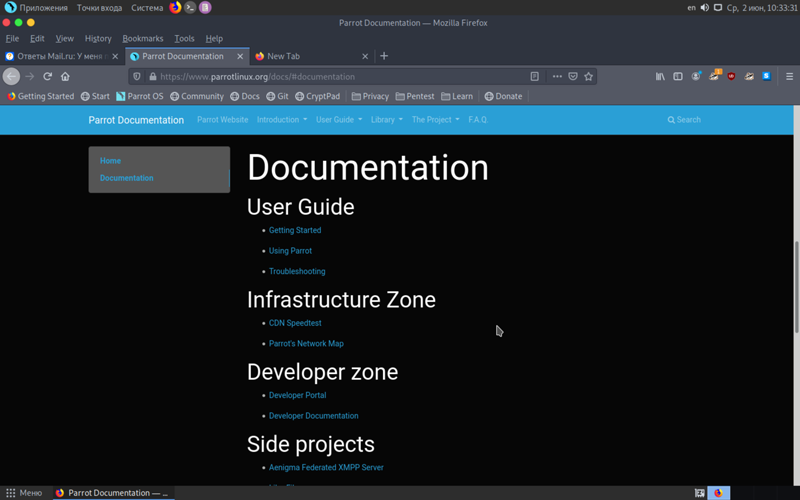Open the File menu
This screenshot has width=800, height=500.
[12, 39]
